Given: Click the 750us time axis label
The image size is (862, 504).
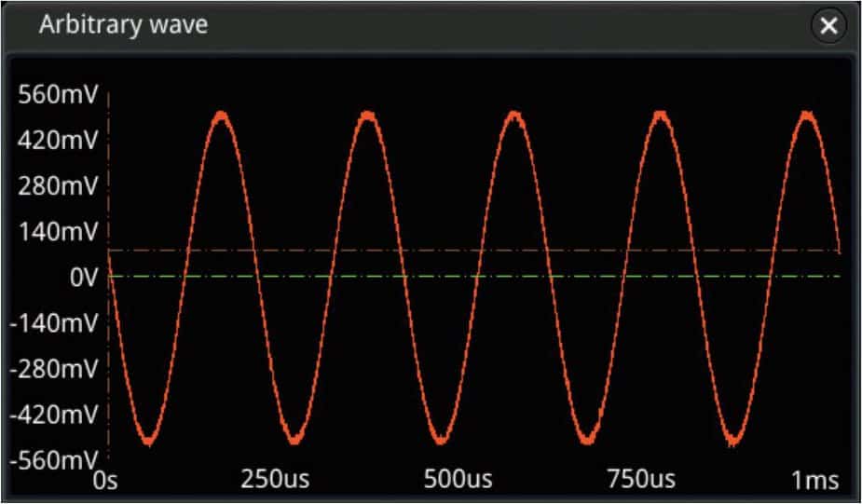Looking at the screenshot, I should pyautogui.click(x=641, y=480).
